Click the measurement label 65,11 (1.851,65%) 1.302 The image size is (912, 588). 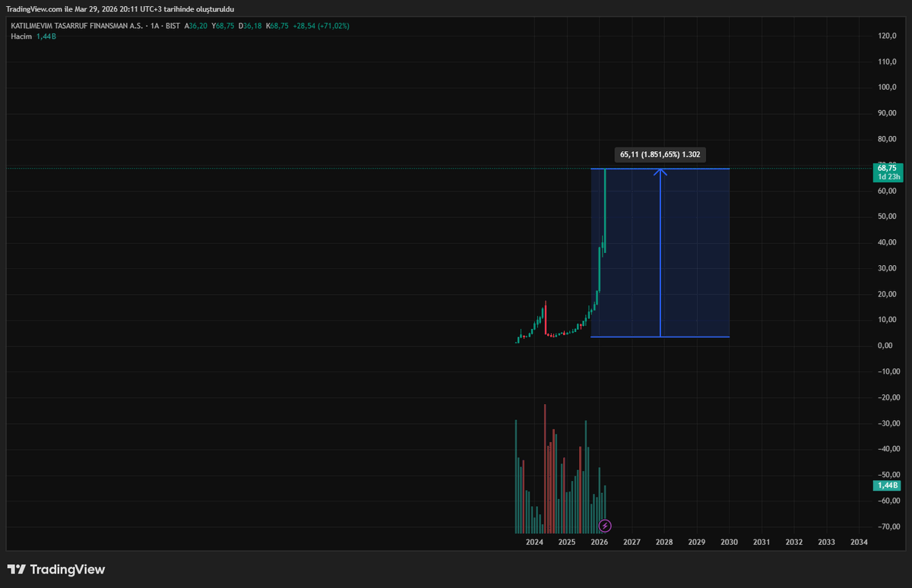pos(660,154)
